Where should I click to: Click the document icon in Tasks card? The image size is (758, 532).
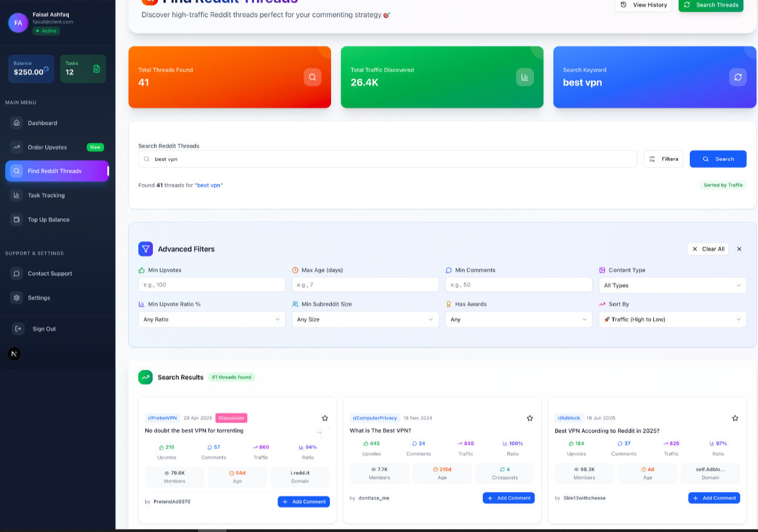click(x=96, y=69)
